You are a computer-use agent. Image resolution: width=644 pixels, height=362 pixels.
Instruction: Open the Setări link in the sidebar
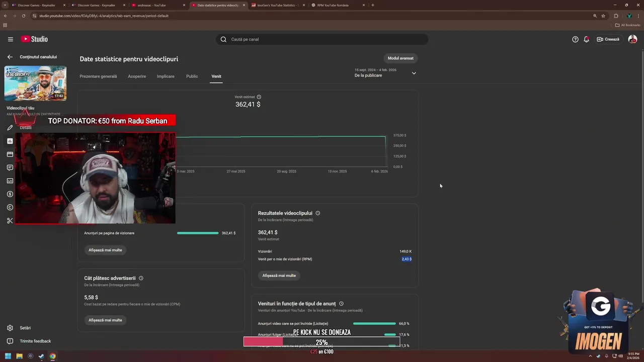point(25,328)
